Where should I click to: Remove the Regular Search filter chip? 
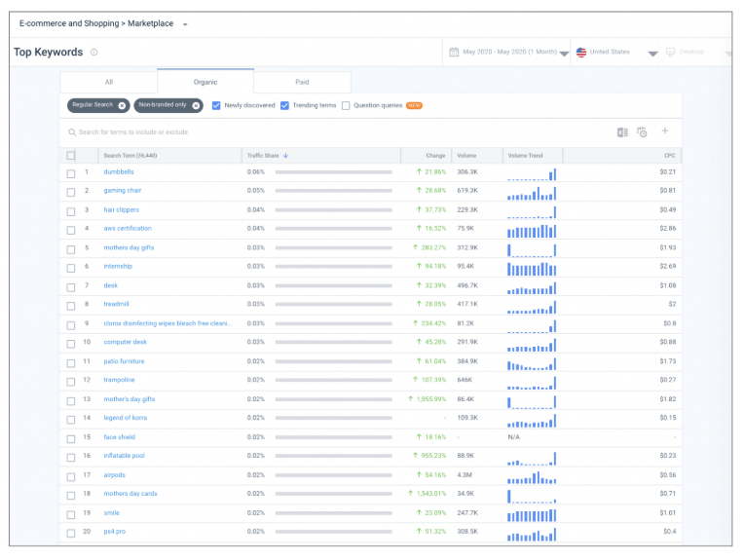(x=122, y=106)
